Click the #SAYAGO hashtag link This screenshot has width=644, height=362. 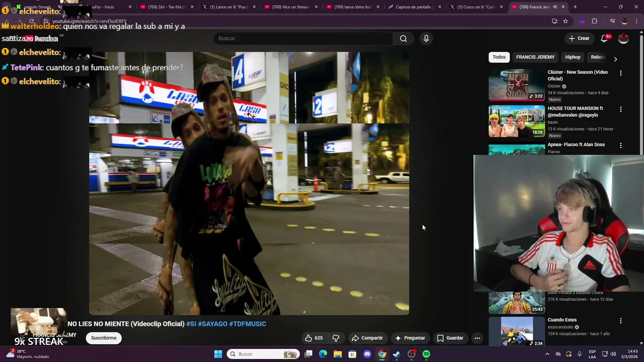(213, 324)
